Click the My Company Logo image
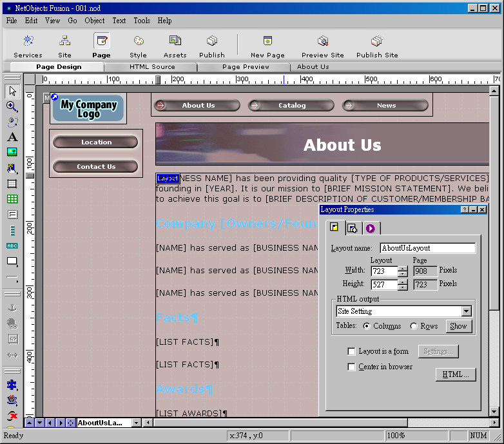Screen dimensions: 504x444 88,108
